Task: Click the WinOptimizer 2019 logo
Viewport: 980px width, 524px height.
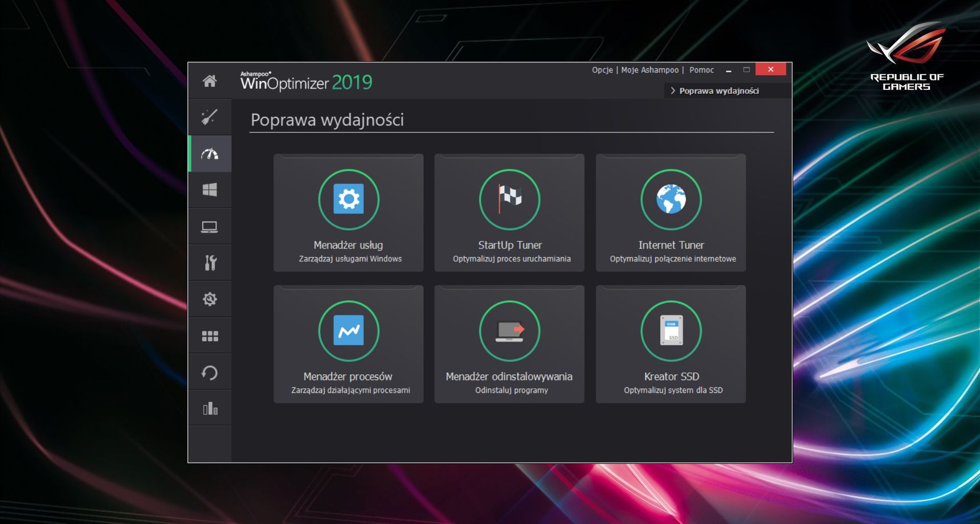Action: [x=306, y=81]
